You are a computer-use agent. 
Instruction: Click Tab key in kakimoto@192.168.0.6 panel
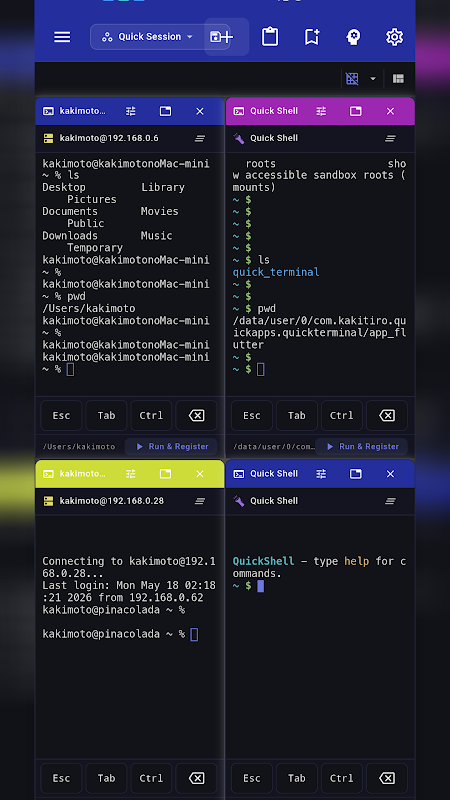106,415
